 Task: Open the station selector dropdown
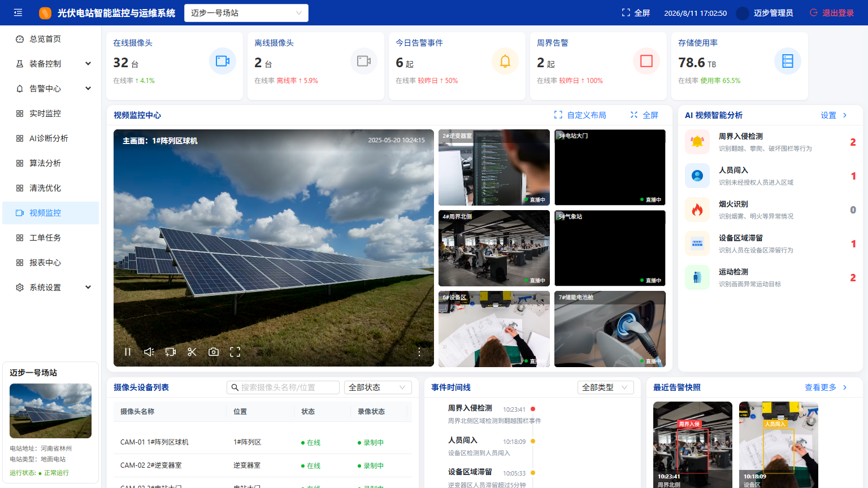tap(246, 13)
